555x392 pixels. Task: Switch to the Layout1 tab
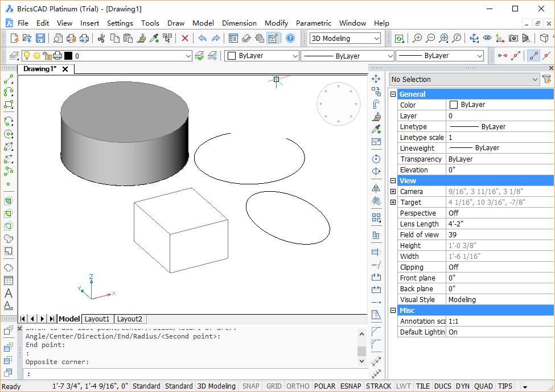pyautogui.click(x=97, y=319)
